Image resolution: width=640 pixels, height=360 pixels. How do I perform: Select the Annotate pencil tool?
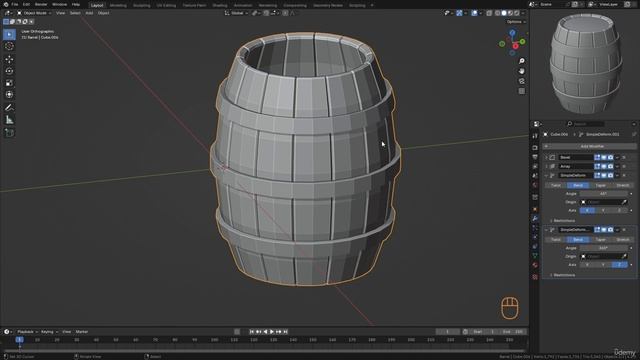coord(9,108)
